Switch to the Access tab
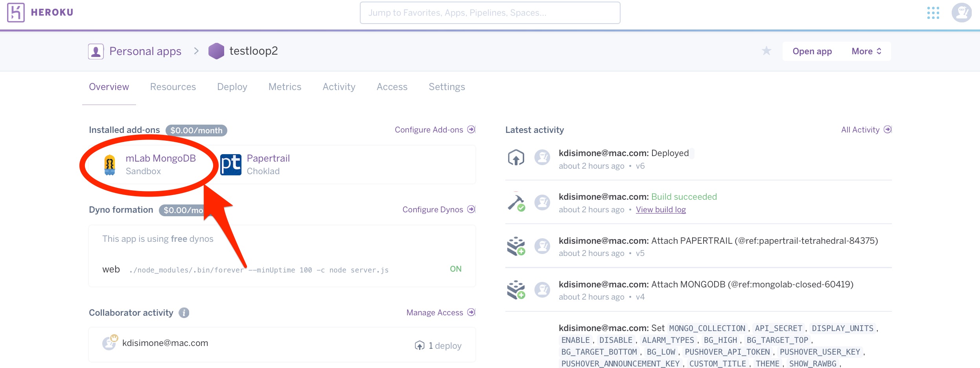 [x=392, y=87]
